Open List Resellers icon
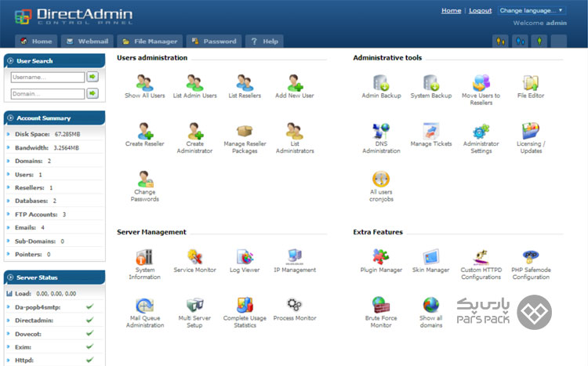 coord(245,83)
